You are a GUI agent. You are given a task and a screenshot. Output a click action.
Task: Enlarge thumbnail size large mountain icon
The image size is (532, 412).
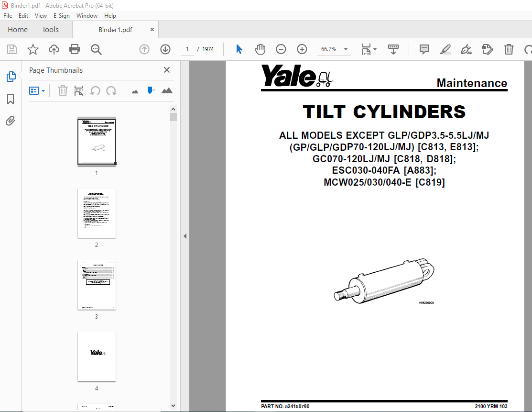point(167,90)
